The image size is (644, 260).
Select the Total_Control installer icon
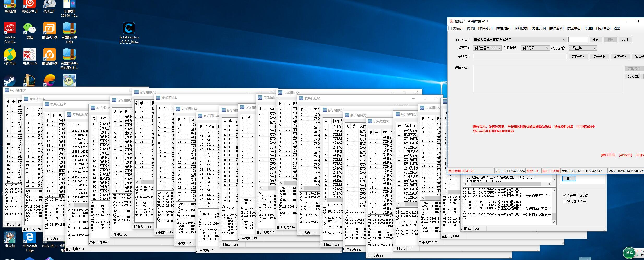(129, 33)
